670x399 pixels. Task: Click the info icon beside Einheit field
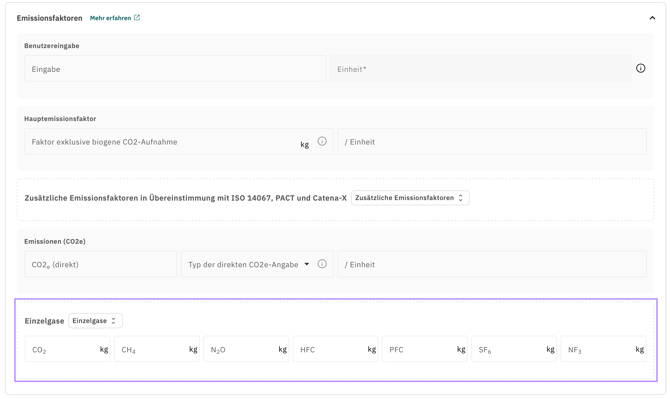[x=640, y=68]
